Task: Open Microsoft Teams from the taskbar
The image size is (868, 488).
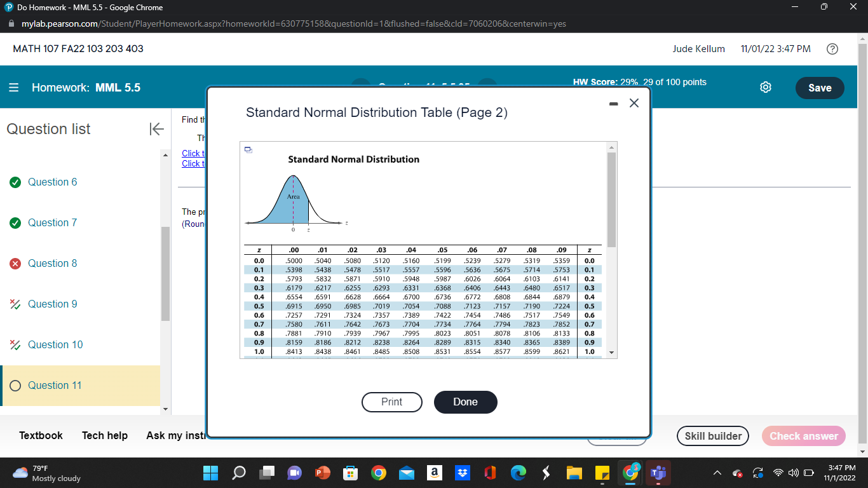Action: tap(658, 473)
